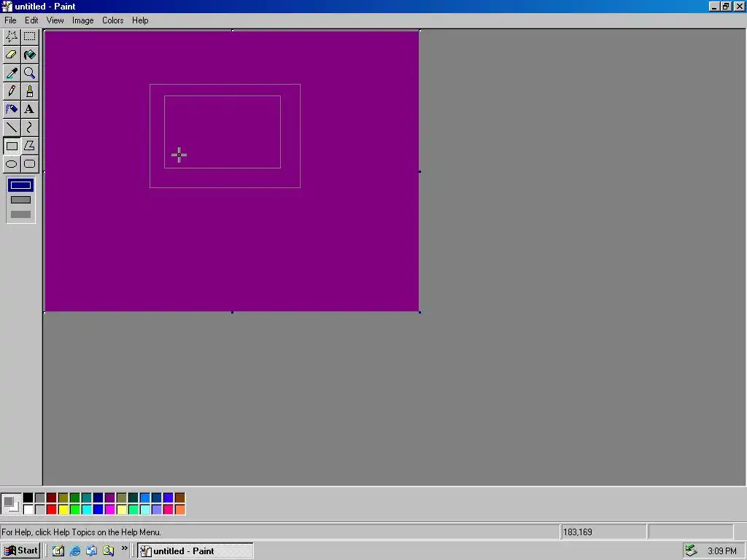Open the Image menu
Screen dimensions: 747x560
tap(82, 20)
